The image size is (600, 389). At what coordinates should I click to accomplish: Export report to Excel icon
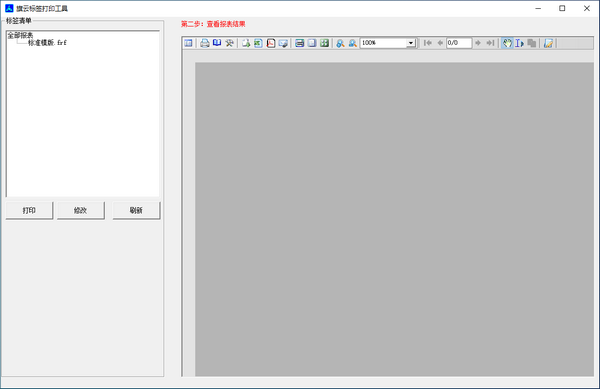[x=258, y=43]
